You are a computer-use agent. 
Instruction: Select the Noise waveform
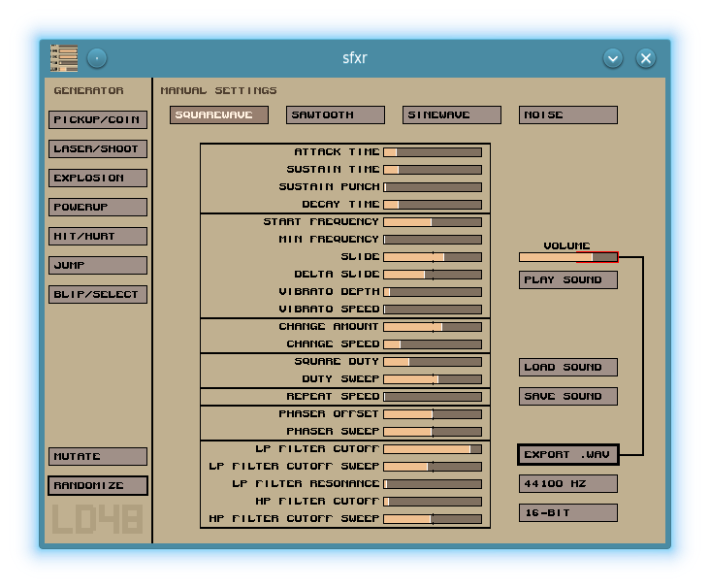[568, 114]
